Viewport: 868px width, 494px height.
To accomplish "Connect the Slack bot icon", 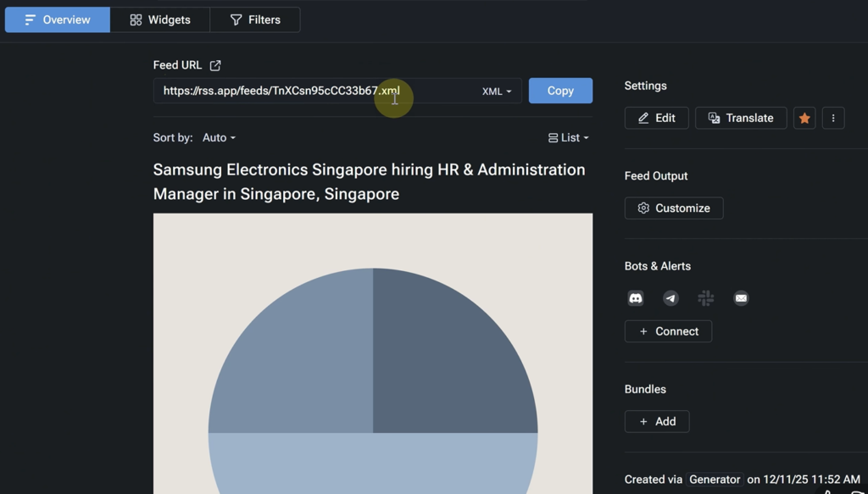I will pos(706,298).
